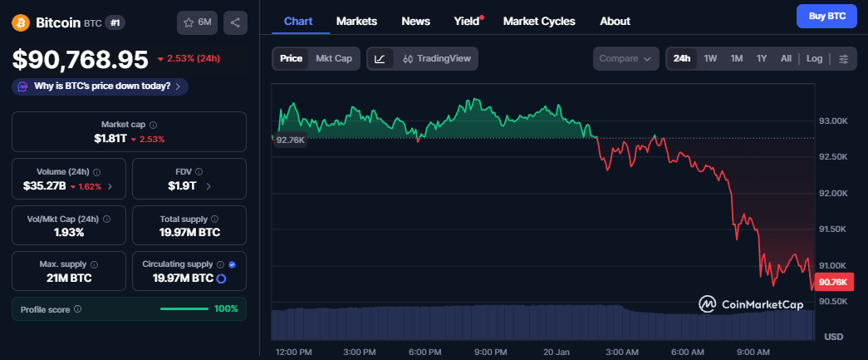Click the Profile score info icon
868x360 pixels.
77,309
